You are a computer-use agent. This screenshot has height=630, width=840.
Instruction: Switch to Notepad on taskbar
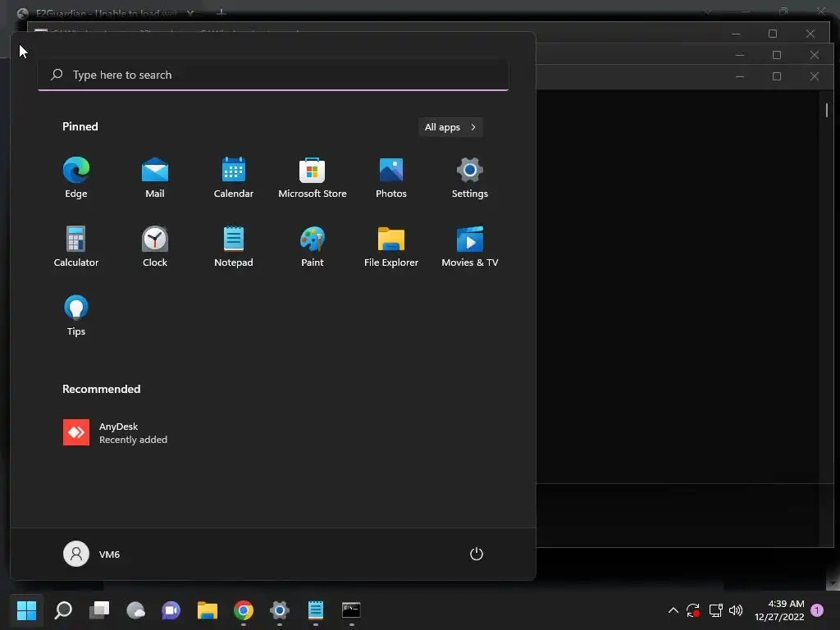coord(316,610)
